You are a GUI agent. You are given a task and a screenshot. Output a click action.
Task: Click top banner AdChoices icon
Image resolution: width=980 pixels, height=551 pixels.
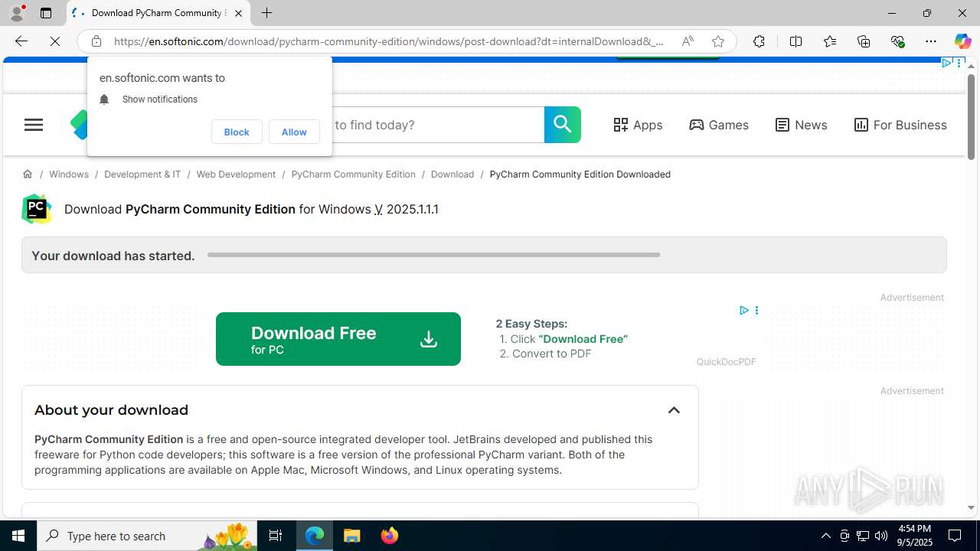tap(946, 63)
